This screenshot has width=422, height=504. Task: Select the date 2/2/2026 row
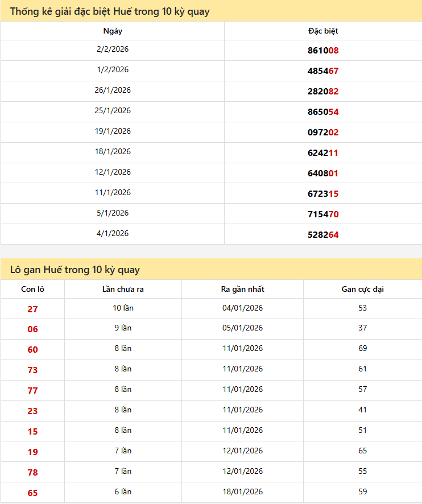[x=113, y=49]
